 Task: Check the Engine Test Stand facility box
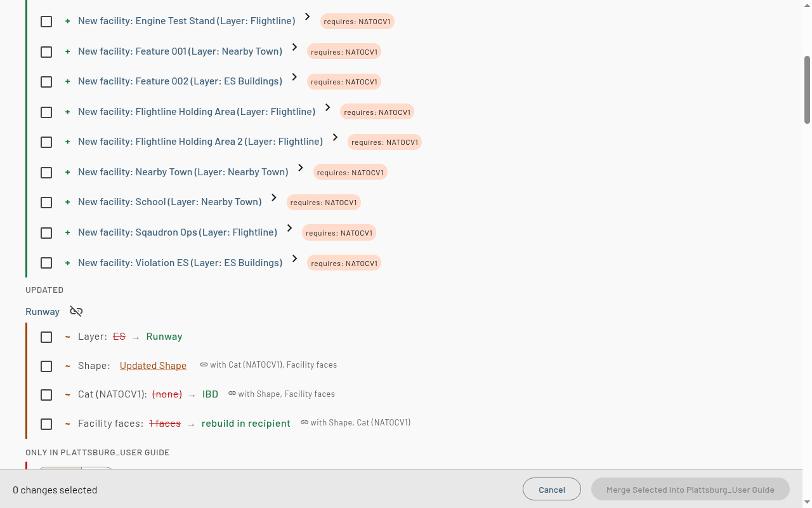click(x=46, y=22)
